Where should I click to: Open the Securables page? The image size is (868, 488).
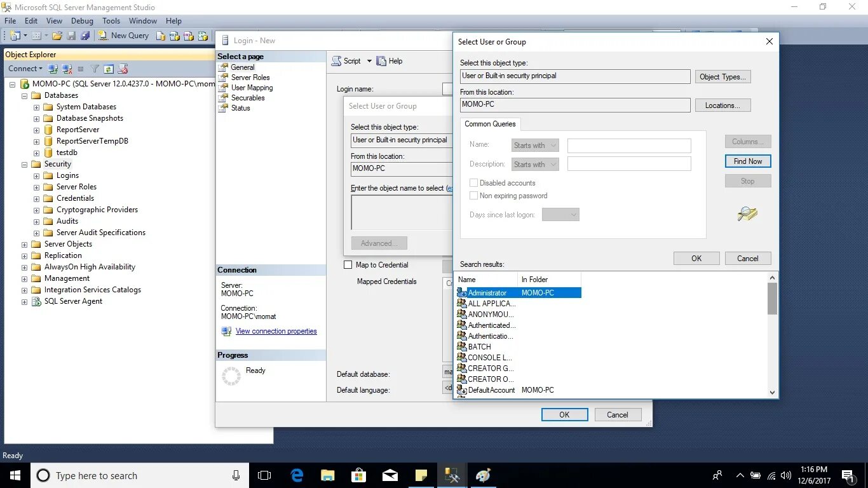pos(248,98)
